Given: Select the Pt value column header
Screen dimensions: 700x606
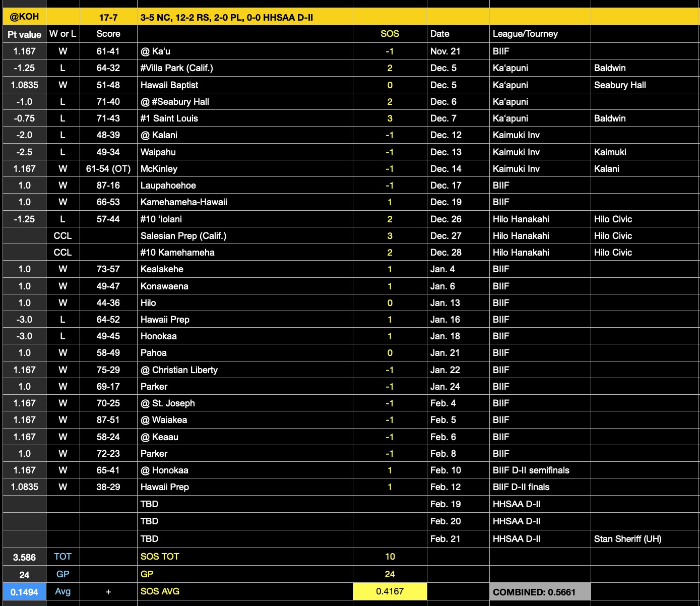Looking at the screenshot, I should coord(24,34).
